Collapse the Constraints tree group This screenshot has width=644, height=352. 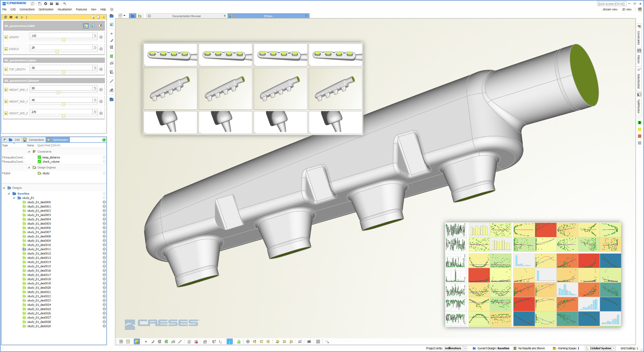click(29, 152)
